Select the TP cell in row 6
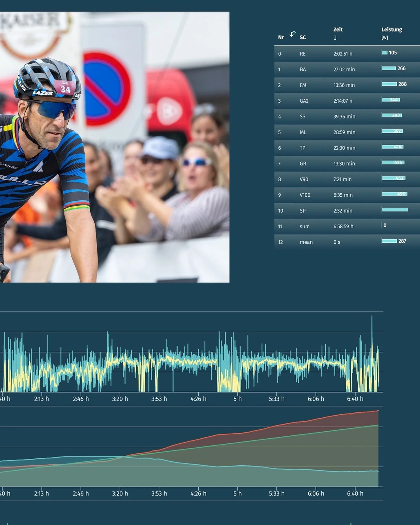420x525 pixels. (x=302, y=148)
